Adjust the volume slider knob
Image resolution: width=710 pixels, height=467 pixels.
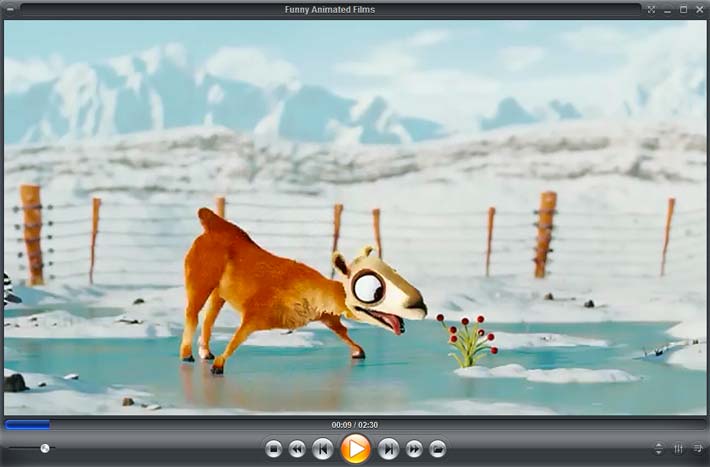tap(45, 448)
